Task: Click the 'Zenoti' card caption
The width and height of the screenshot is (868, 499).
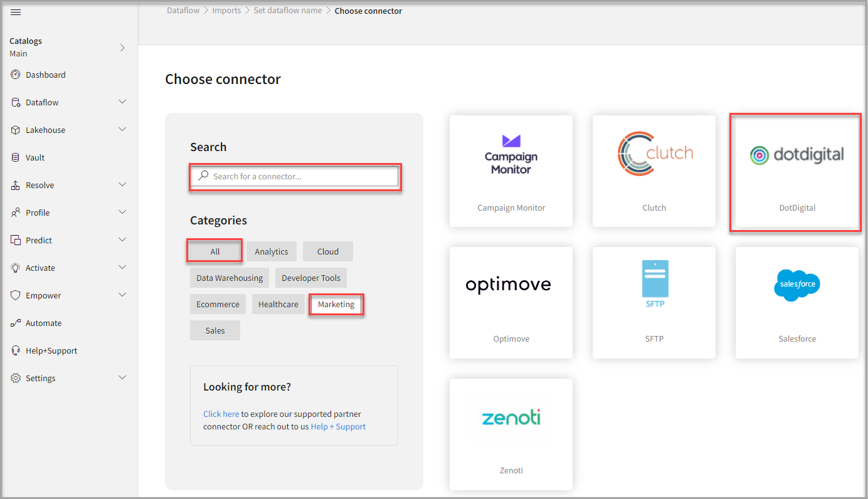Action: pyautogui.click(x=511, y=470)
